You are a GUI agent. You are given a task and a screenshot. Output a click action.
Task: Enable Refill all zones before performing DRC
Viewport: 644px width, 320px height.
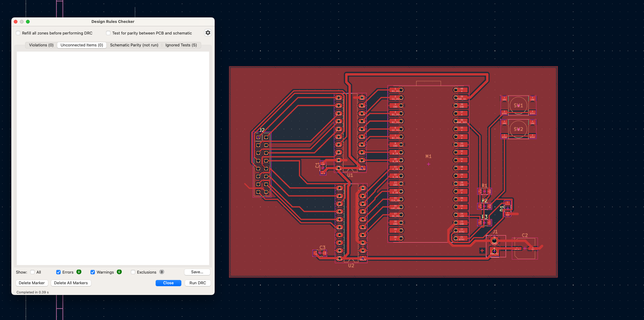coord(18,33)
